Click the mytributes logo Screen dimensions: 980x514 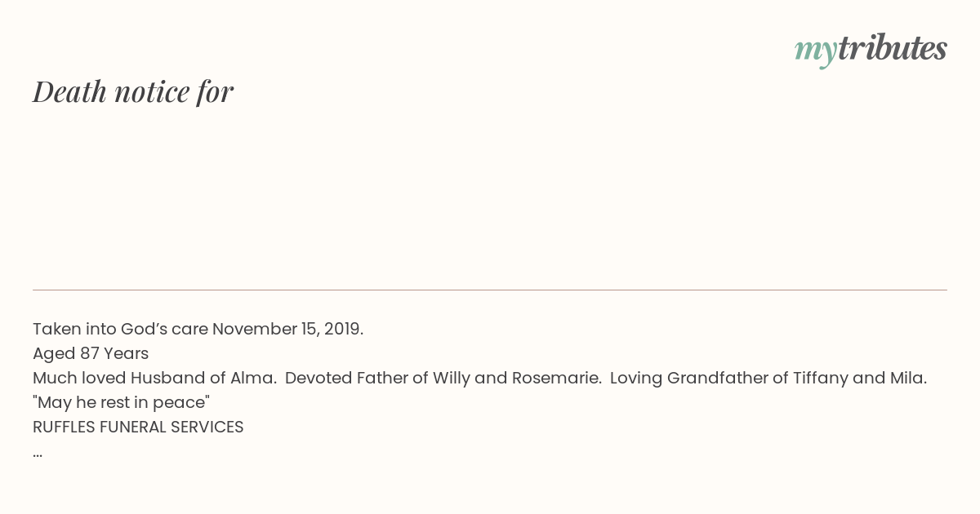tap(871, 50)
